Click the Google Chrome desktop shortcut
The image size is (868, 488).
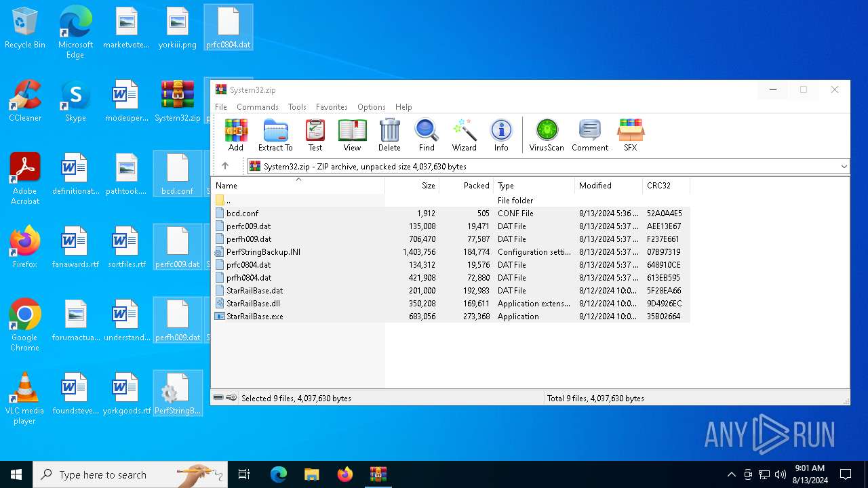click(25, 325)
